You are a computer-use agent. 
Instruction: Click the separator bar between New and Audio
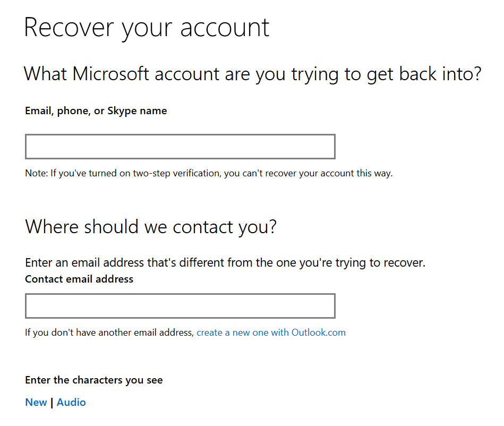click(x=52, y=403)
